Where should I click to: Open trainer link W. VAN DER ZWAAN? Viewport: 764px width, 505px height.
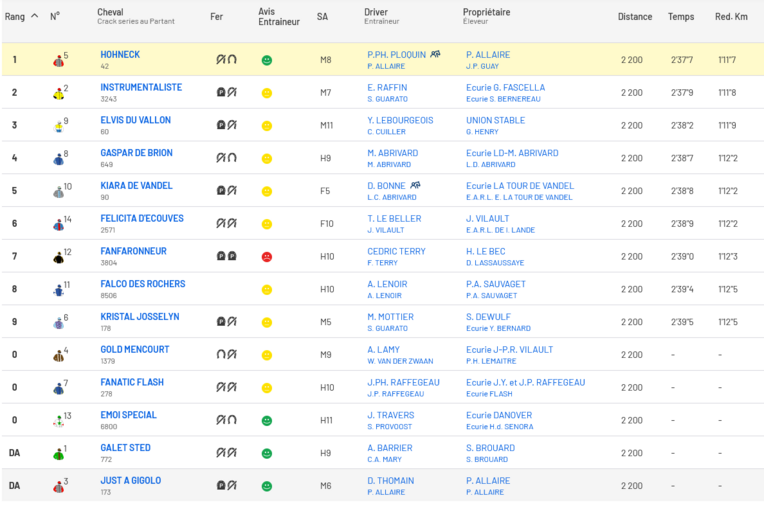(x=400, y=361)
